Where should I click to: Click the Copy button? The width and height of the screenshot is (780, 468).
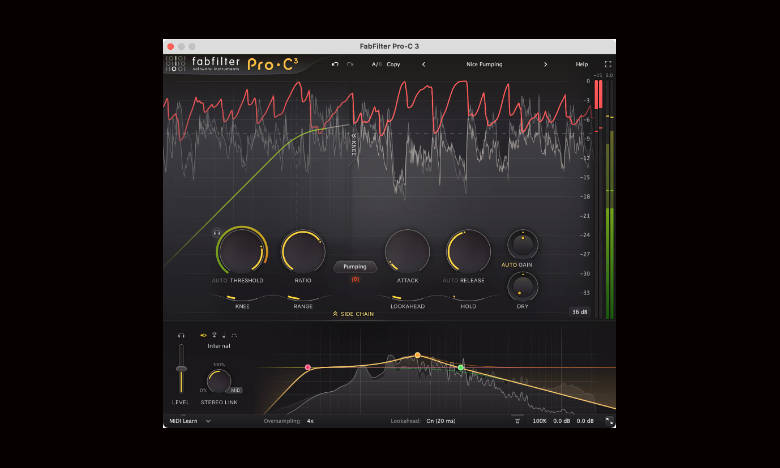click(x=394, y=64)
